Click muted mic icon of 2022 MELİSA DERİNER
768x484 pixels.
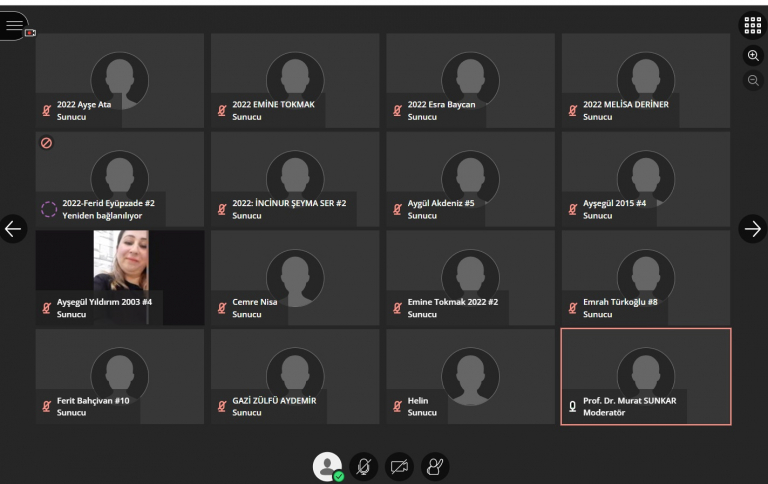[x=573, y=111]
